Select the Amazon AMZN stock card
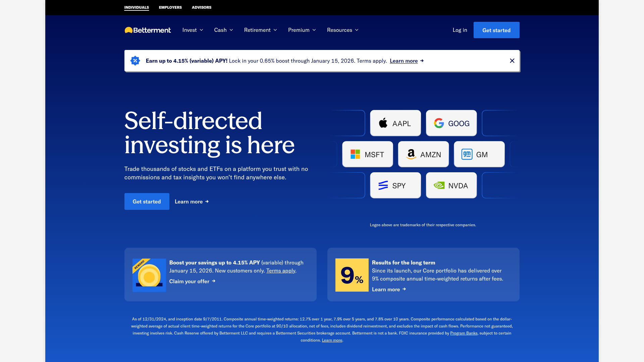The height and width of the screenshot is (362, 644). coord(423,154)
